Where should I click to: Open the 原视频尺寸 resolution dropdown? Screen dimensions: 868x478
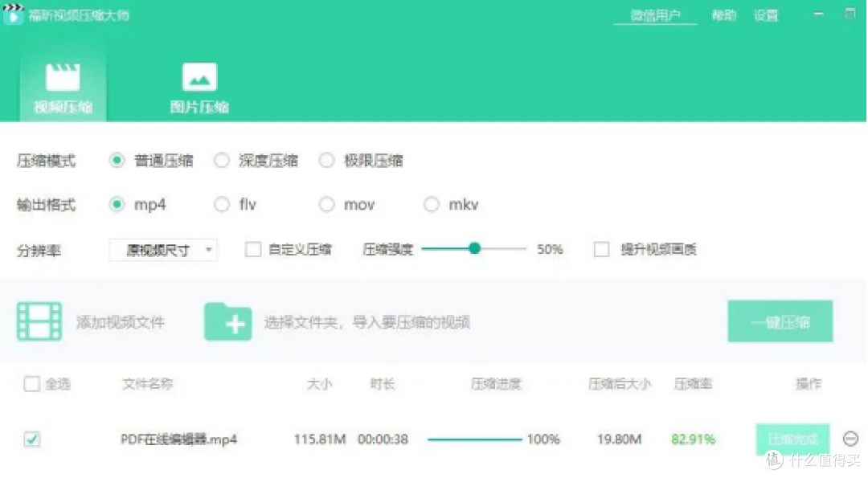163,250
